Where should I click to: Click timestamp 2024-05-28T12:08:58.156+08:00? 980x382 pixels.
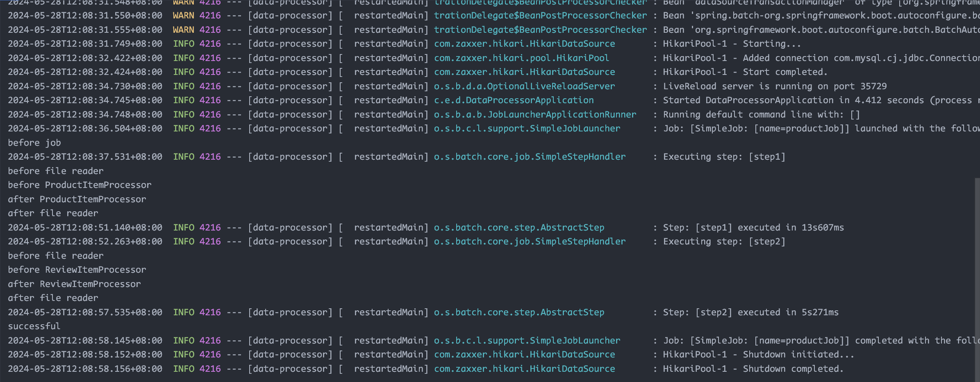pyautogui.click(x=85, y=369)
